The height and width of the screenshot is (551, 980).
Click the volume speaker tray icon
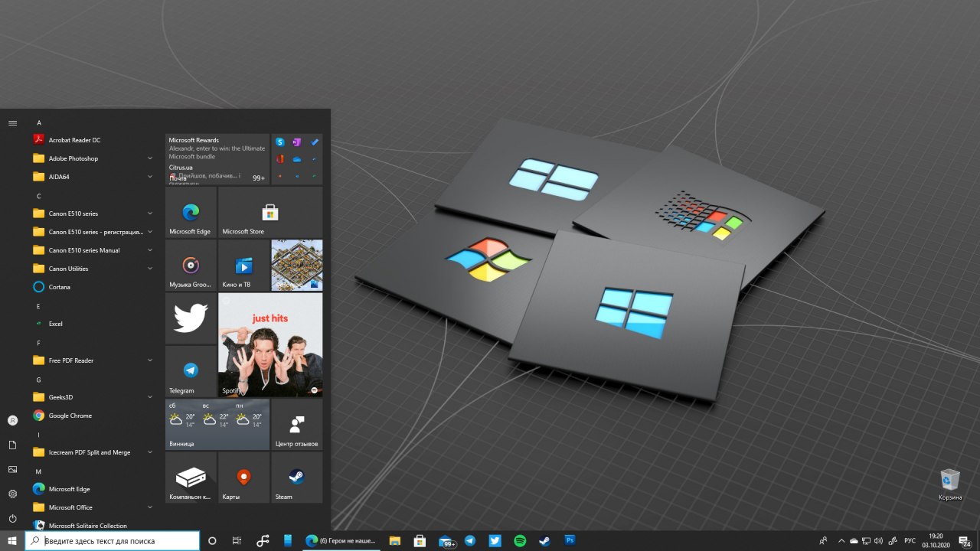pyautogui.click(x=878, y=540)
